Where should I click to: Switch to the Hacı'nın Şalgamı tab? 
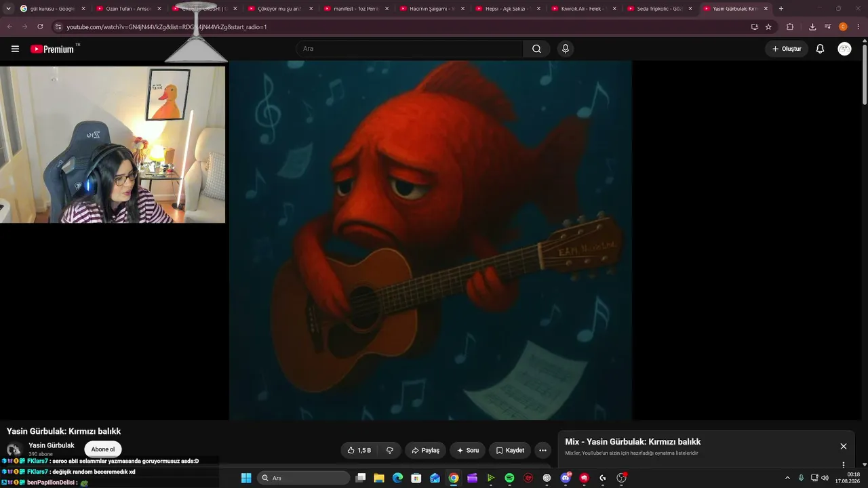(x=431, y=9)
